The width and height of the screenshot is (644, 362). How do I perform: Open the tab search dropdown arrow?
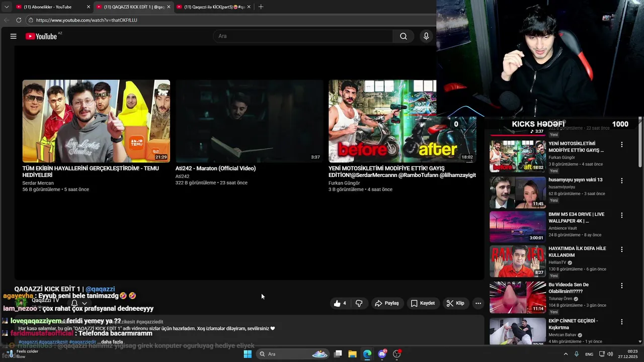coord(6,7)
